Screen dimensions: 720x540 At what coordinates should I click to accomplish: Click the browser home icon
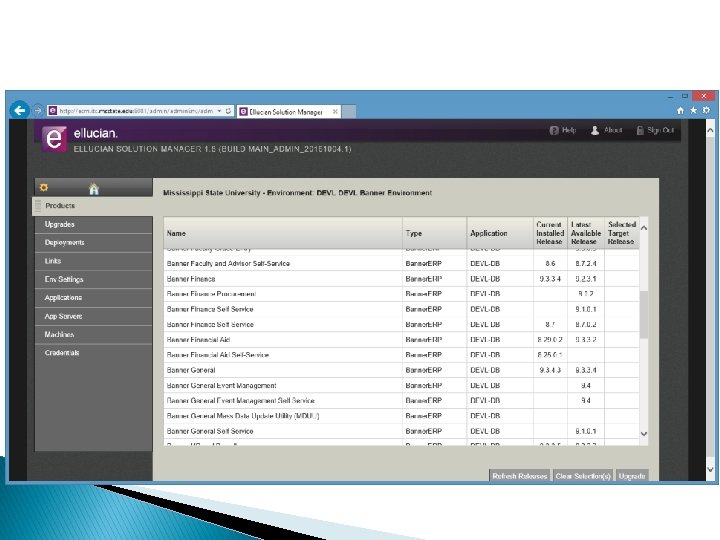click(681, 110)
